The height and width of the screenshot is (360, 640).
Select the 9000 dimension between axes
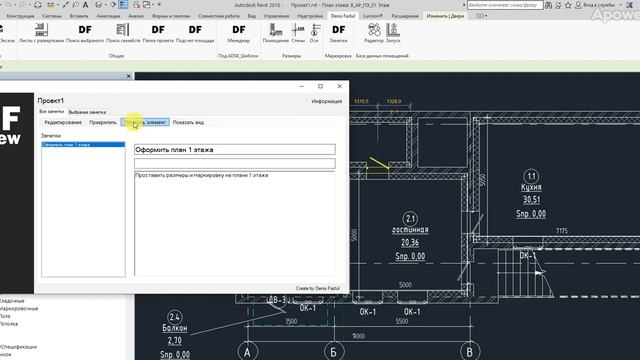[359, 336]
